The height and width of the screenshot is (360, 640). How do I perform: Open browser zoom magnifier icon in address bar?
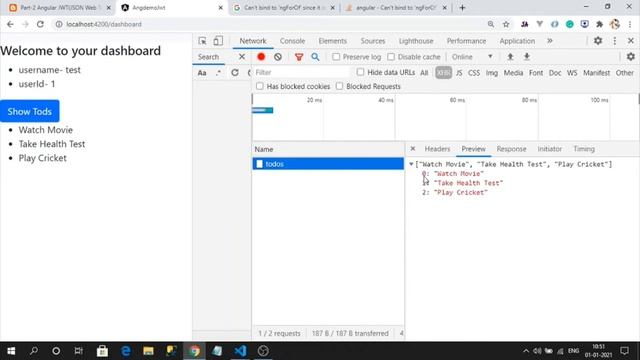click(x=491, y=24)
